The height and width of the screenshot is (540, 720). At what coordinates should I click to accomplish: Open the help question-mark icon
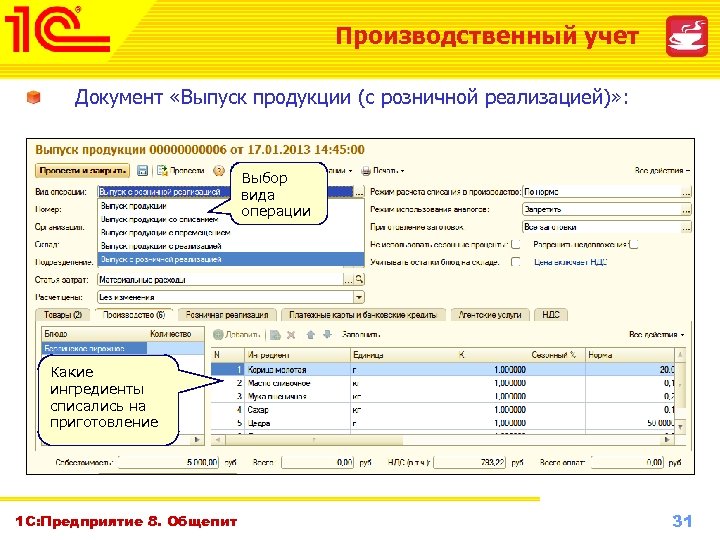219,170
